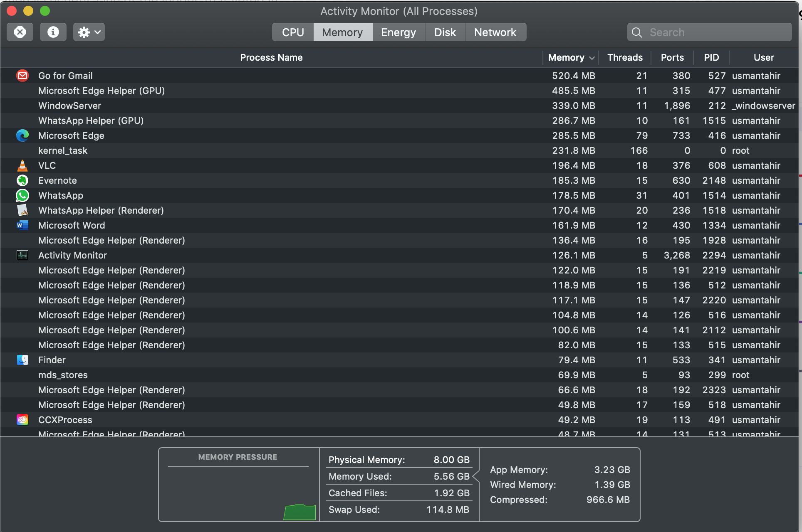Click the Microsoft Edge app icon
The width and height of the screenshot is (802, 532).
click(22, 135)
